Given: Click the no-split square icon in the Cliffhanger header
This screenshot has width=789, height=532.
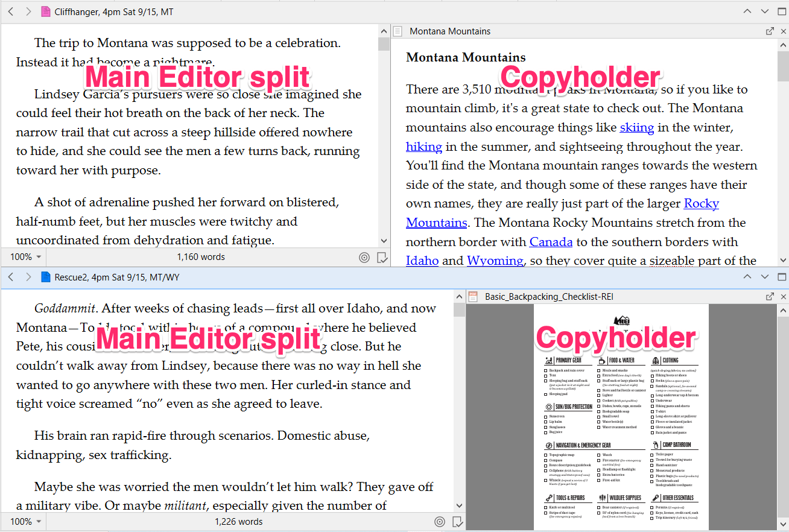Looking at the screenshot, I should pyautogui.click(x=781, y=11).
